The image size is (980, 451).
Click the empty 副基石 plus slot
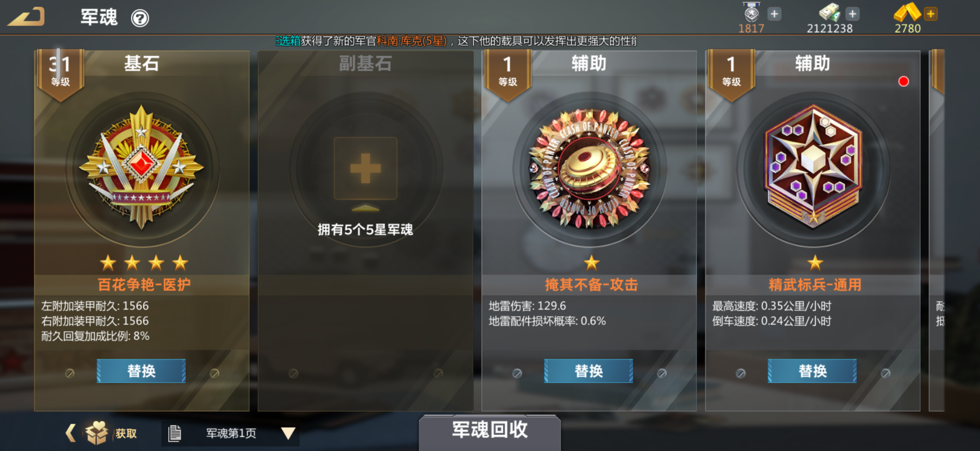365,168
